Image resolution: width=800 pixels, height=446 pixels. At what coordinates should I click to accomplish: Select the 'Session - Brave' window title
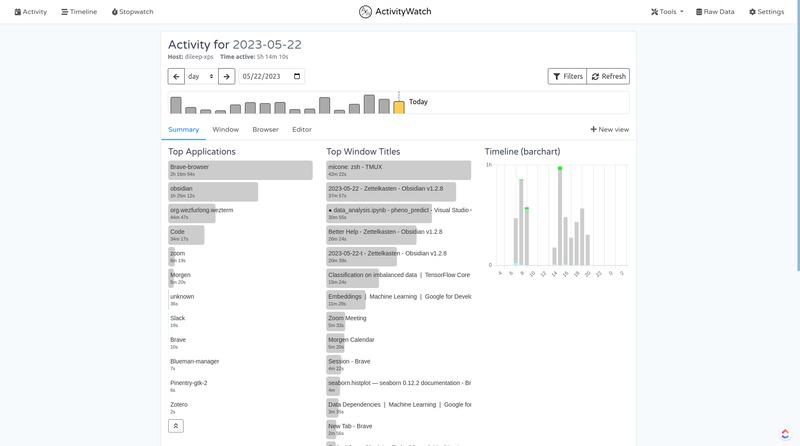(x=349, y=364)
